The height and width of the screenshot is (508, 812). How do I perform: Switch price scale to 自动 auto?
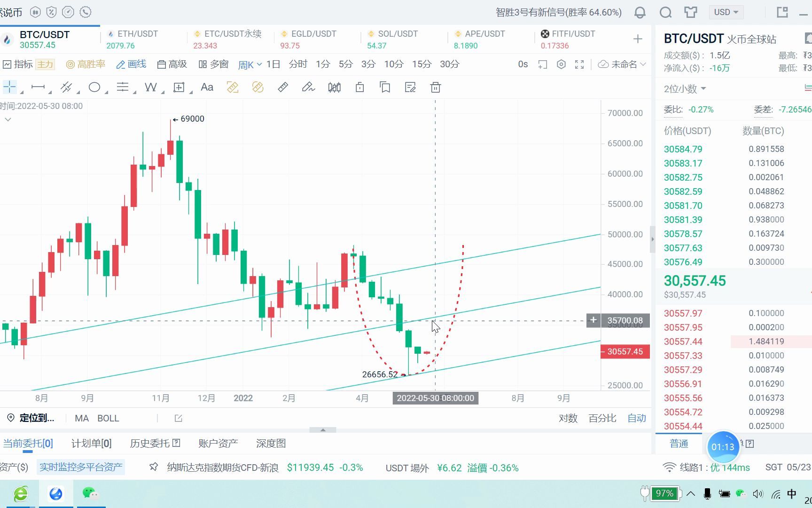pyautogui.click(x=637, y=418)
